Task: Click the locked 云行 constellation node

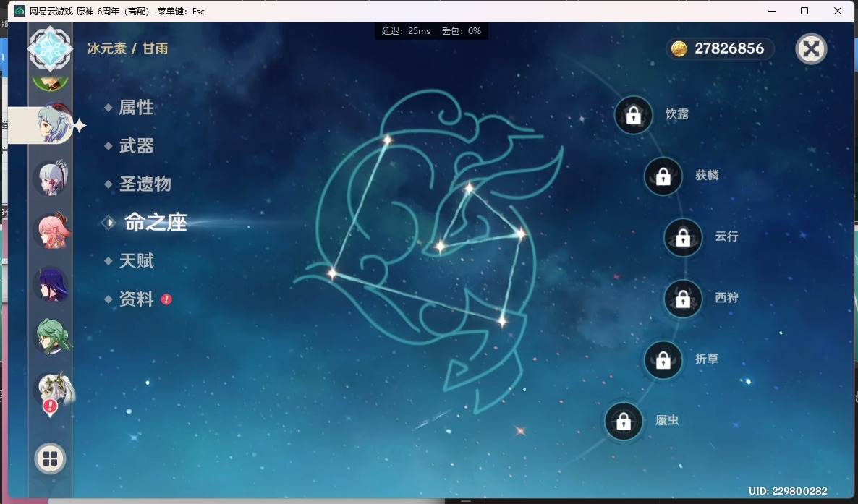Action: click(682, 237)
